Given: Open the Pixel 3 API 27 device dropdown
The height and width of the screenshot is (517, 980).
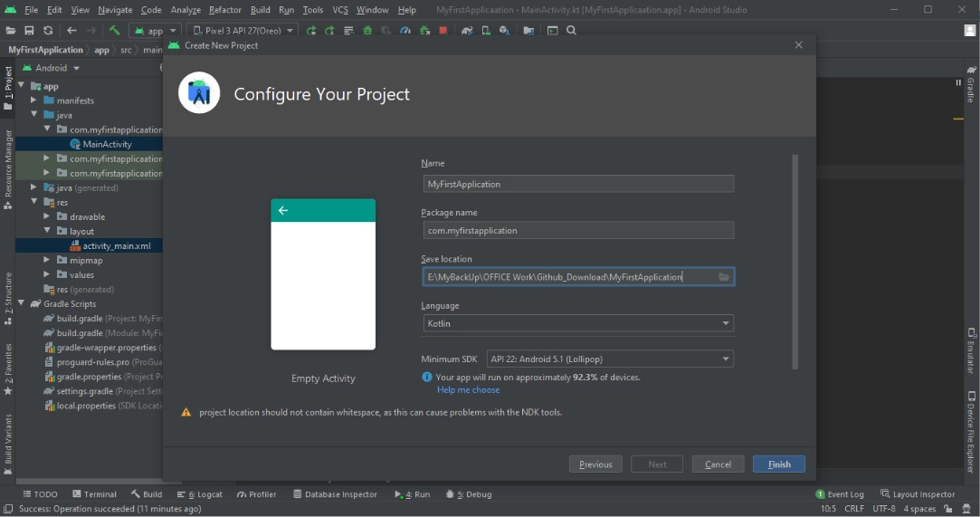Looking at the screenshot, I should pos(243,30).
